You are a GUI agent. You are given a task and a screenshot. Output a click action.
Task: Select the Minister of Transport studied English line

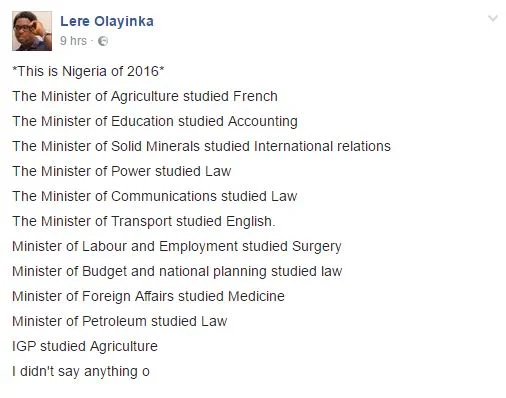pyautogui.click(x=144, y=221)
